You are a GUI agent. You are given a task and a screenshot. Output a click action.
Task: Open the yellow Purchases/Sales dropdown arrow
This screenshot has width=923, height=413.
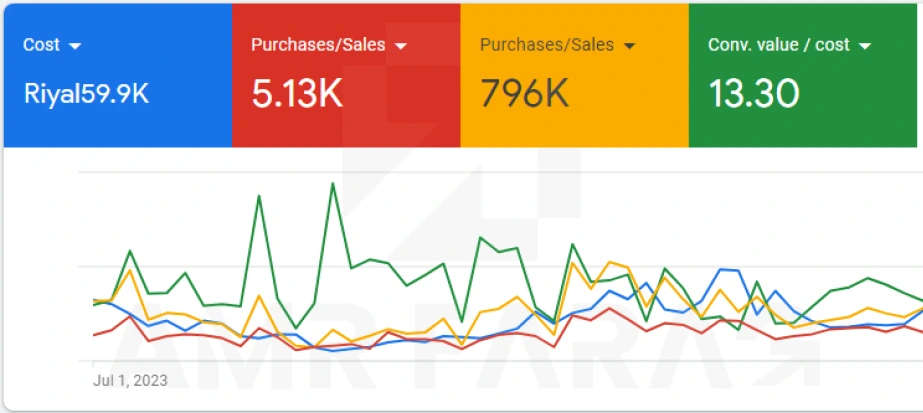click(629, 46)
